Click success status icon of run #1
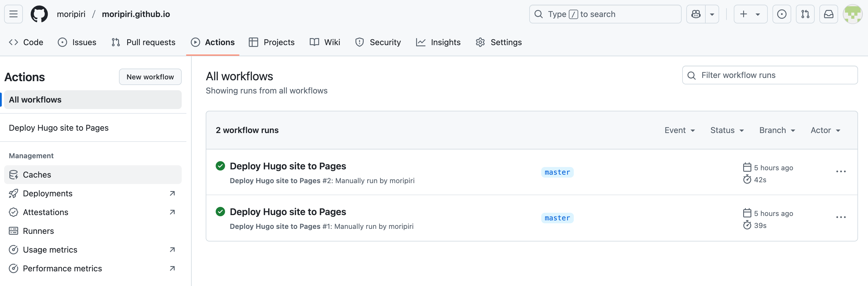This screenshot has width=868, height=286. coord(220,212)
